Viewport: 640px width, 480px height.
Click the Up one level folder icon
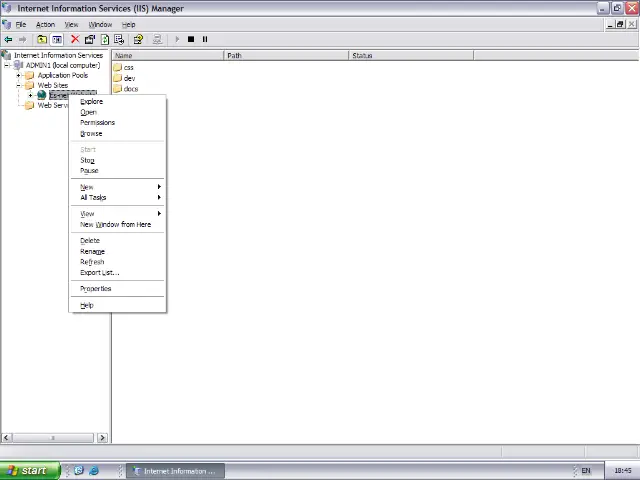pyautogui.click(x=42, y=39)
